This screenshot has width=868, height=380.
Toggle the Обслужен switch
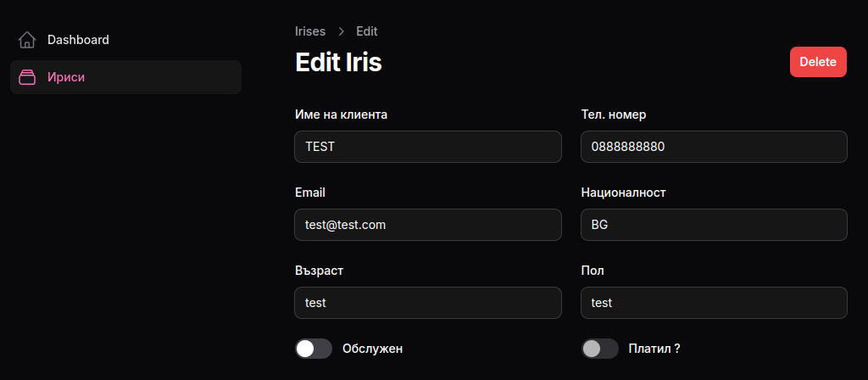click(x=314, y=349)
